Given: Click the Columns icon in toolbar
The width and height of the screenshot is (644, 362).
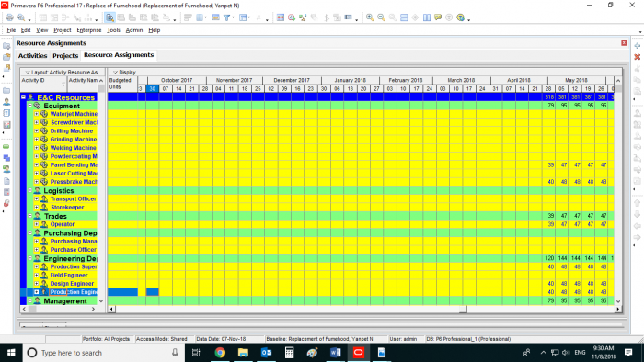Looking at the screenshot, I should (x=200, y=17).
